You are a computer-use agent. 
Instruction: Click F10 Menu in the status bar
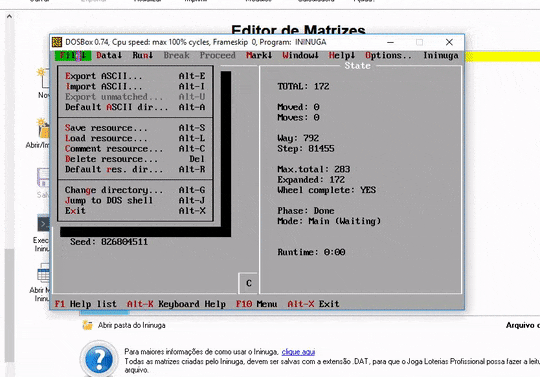257,304
